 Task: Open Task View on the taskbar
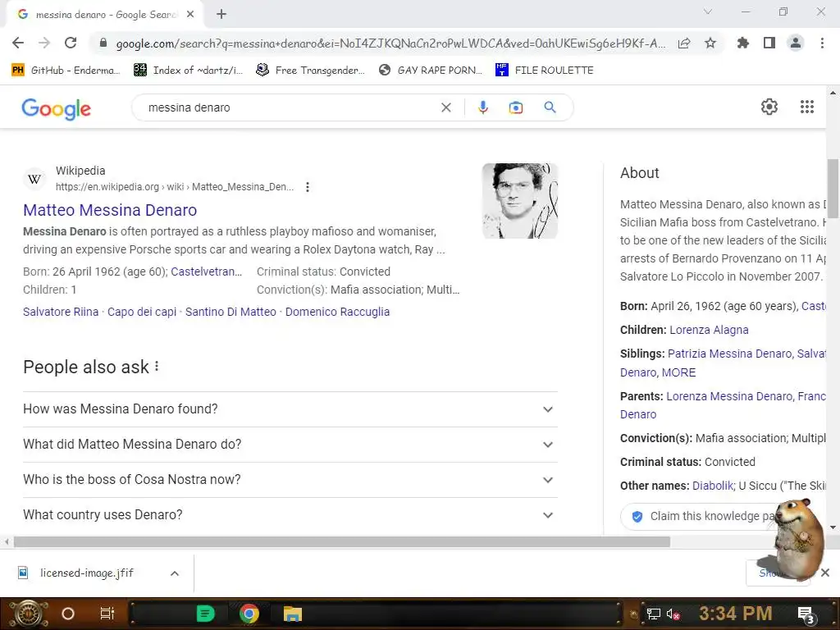[x=107, y=614]
